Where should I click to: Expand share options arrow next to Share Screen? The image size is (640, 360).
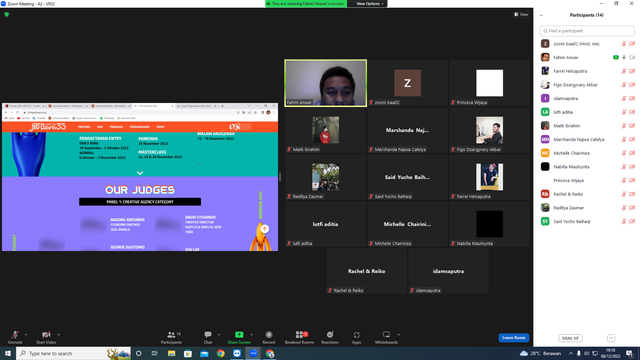point(251,335)
